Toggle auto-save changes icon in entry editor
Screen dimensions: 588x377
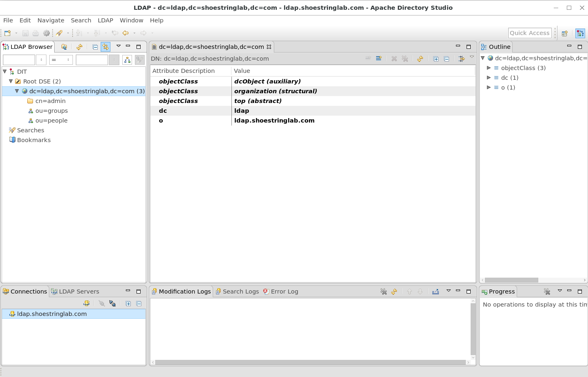coord(462,59)
